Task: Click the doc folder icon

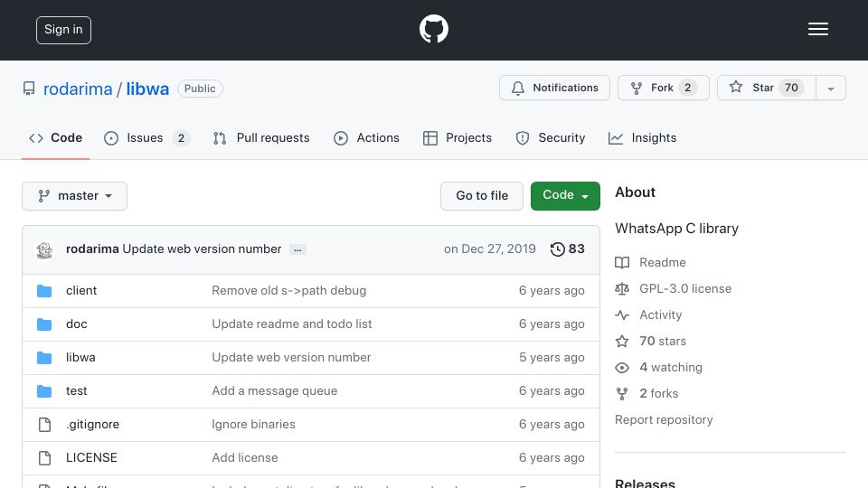Action: [x=44, y=324]
